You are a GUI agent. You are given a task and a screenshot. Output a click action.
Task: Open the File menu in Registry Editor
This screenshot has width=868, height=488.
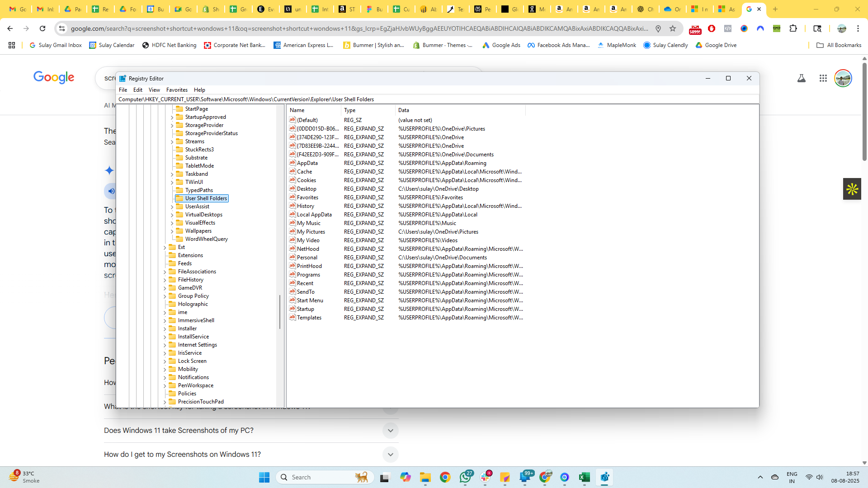tap(123, 90)
